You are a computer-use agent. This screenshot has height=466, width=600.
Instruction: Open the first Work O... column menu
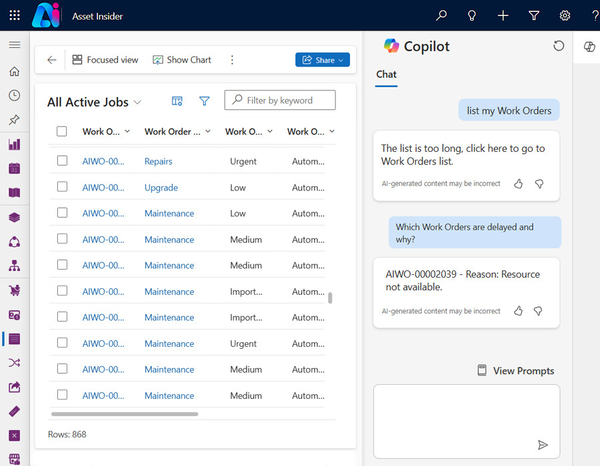coord(127,131)
